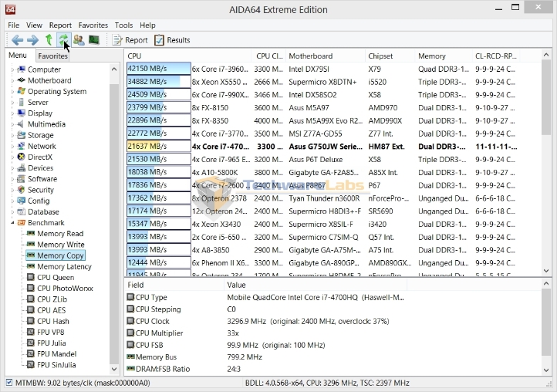The width and height of the screenshot is (557, 392).
Task: Click the highlighted 21637 MB/s result bar
Action: [158, 146]
